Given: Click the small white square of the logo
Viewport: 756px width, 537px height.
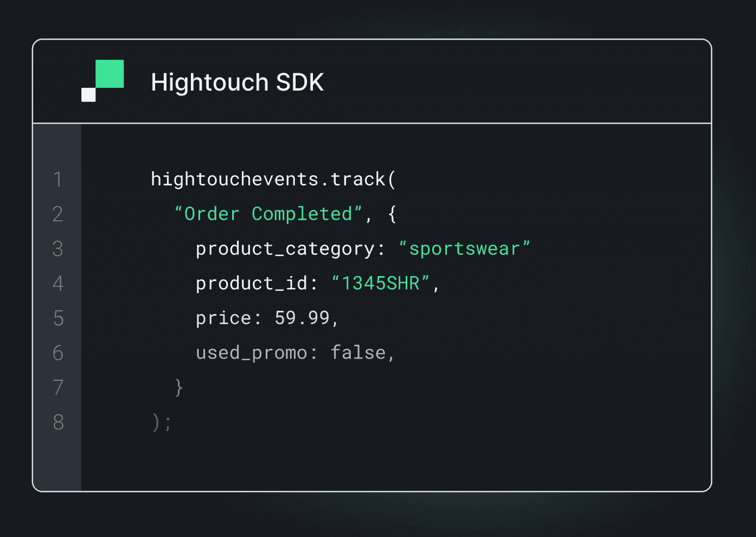Looking at the screenshot, I should [x=88, y=95].
